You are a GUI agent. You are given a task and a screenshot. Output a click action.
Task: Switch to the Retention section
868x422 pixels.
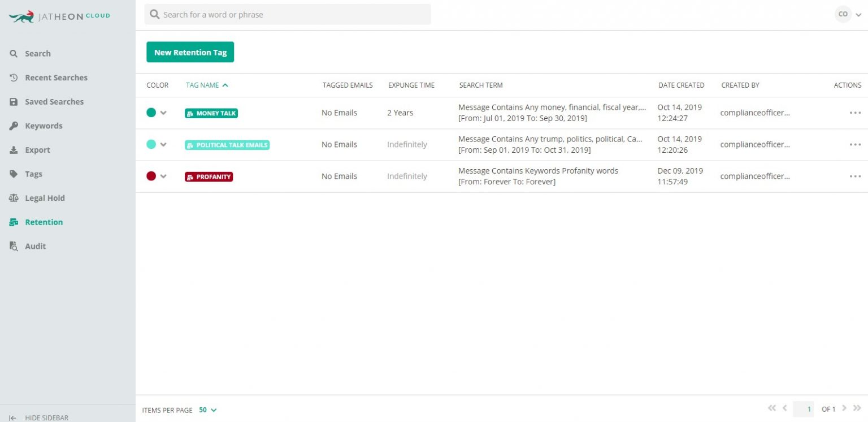[43, 222]
